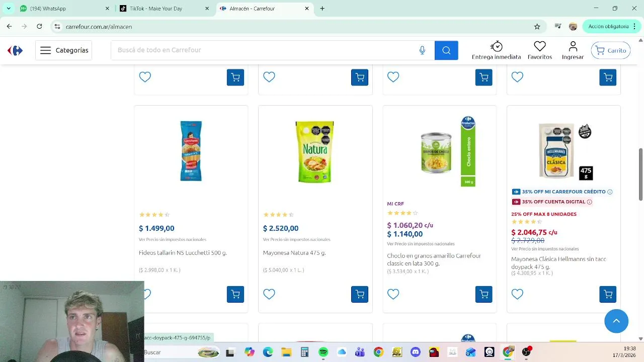Viewport: 644px width, 362px height.
Task: Click the Carrefour logo in the header
Action: coord(15,50)
